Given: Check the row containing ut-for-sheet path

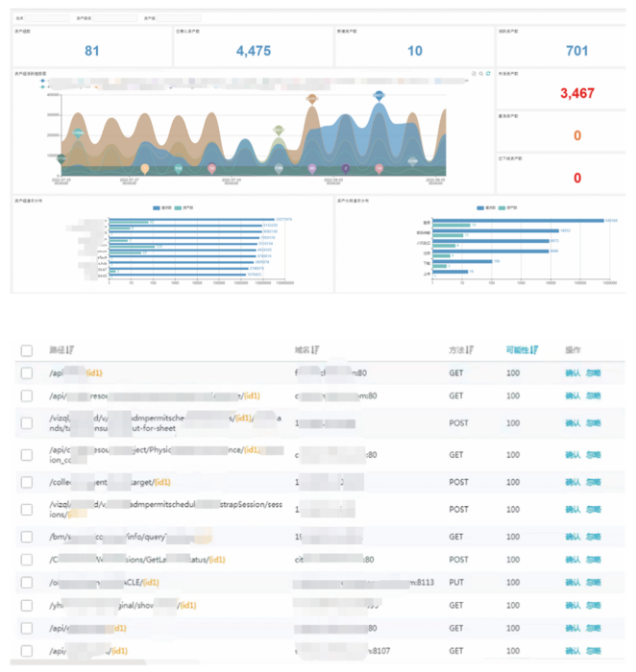Looking at the screenshot, I should (27, 423).
